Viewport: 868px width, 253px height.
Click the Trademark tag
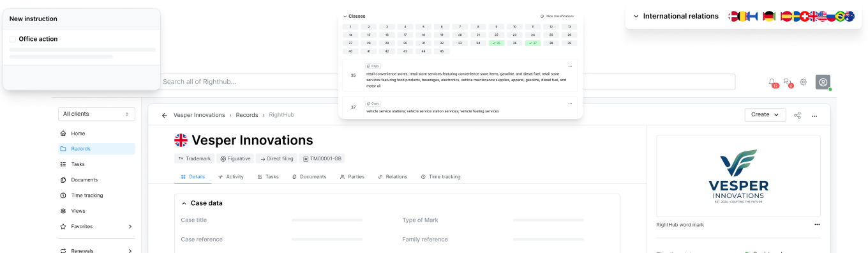pyautogui.click(x=194, y=158)
